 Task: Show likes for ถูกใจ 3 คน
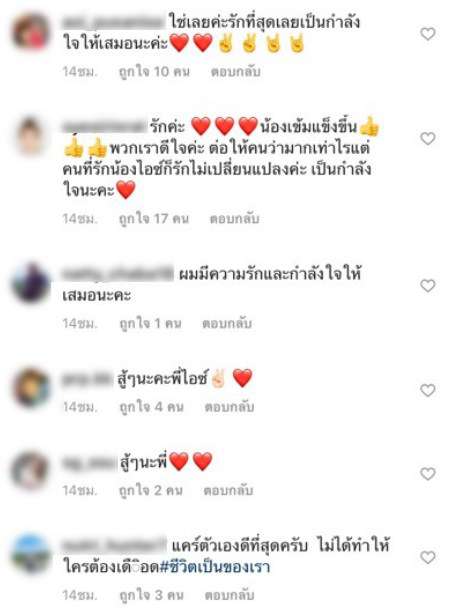click(151, 595)
